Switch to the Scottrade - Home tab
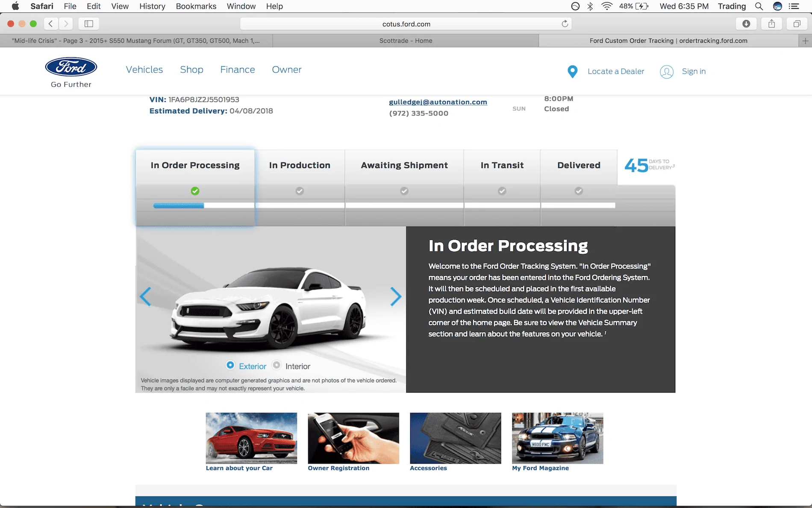This screenshot has height=508, width=812. pos(406,41)
